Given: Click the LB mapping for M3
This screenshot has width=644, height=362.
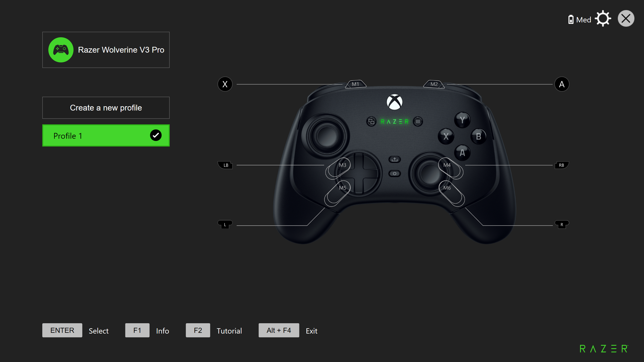Looking at the screenshot, I should 225,165.
